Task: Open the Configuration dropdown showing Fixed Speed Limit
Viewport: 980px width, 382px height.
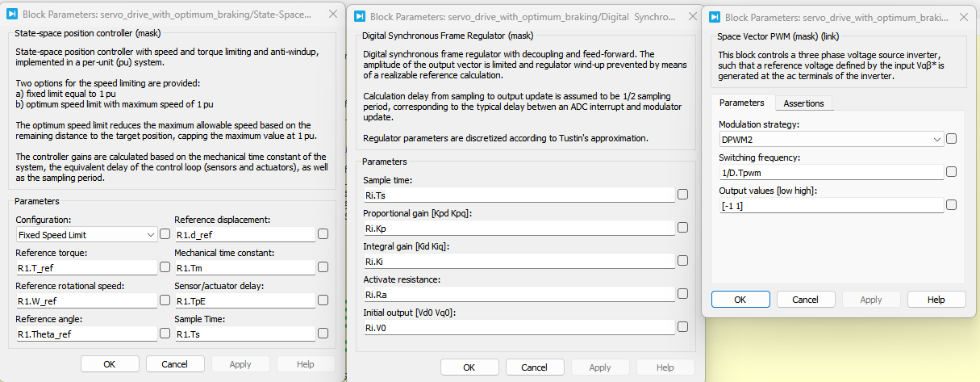Action: [x=87, y=234]
